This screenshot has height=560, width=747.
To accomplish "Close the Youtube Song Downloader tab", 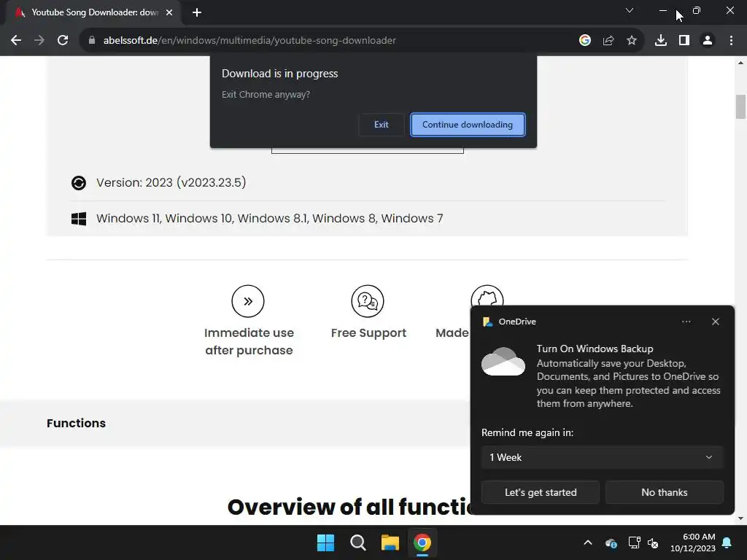I will tap(169, 12).
